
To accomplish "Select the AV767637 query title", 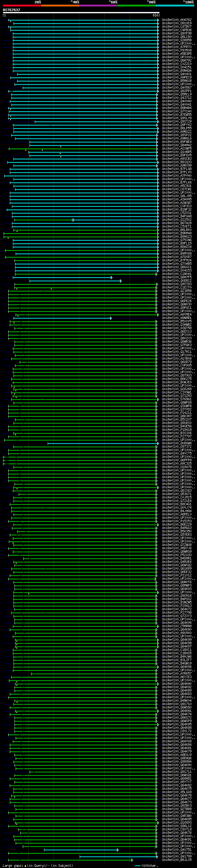I will [11, 10].
